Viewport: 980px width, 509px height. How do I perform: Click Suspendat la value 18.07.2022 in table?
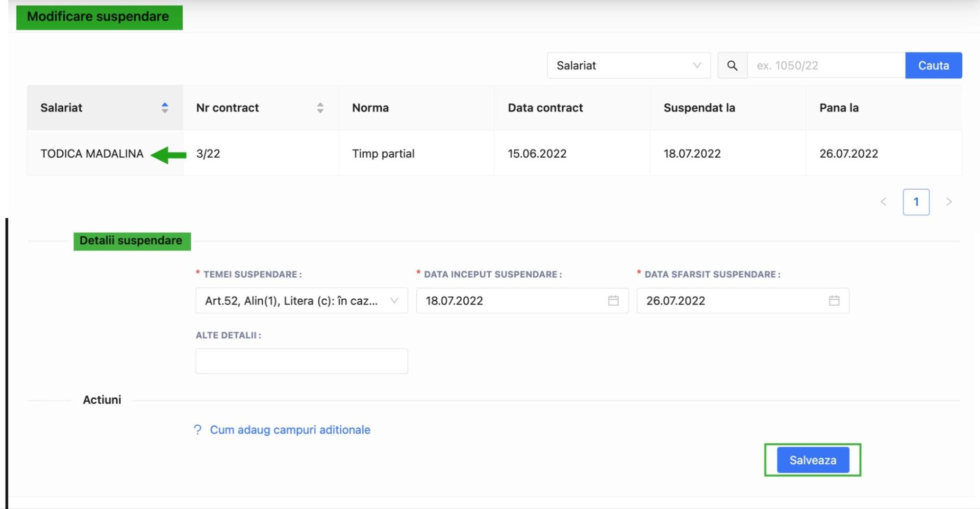728,153
